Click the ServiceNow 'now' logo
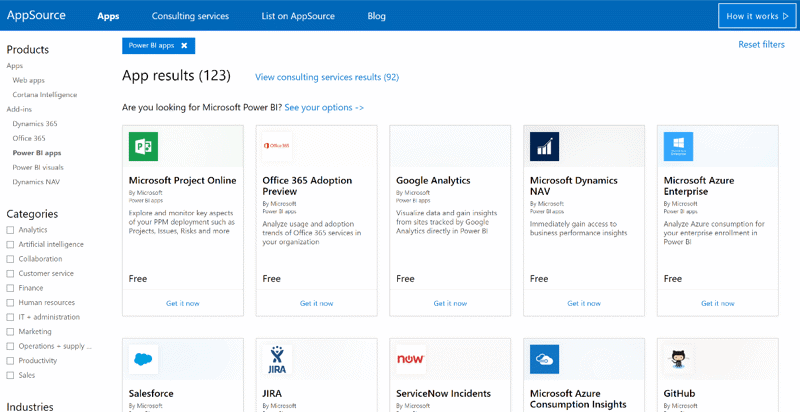Viewport: 800px width, 412px height. tap(411, 359)
